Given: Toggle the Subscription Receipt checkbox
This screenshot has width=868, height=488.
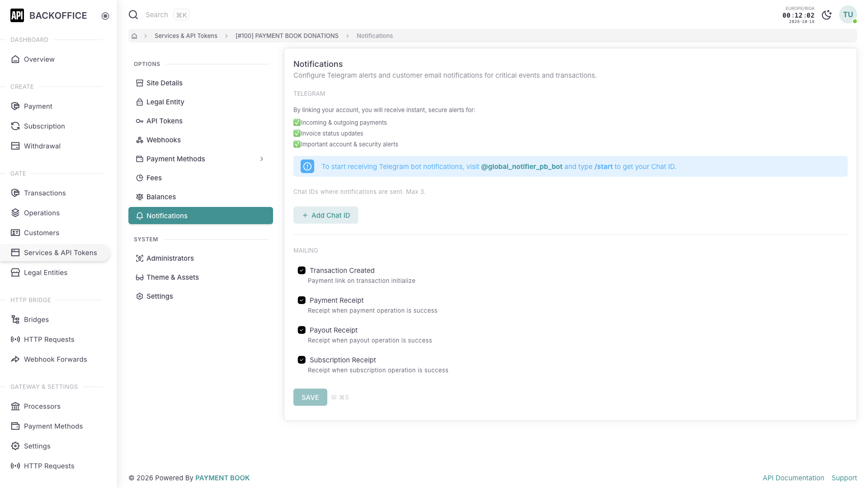Looking at the screenshot, I should tap(302, 360).
